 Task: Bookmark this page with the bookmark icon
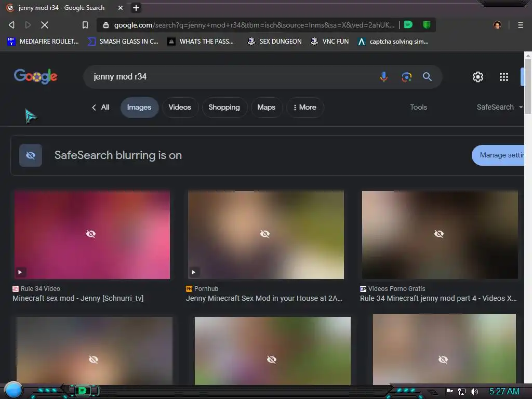coord(85,25)
